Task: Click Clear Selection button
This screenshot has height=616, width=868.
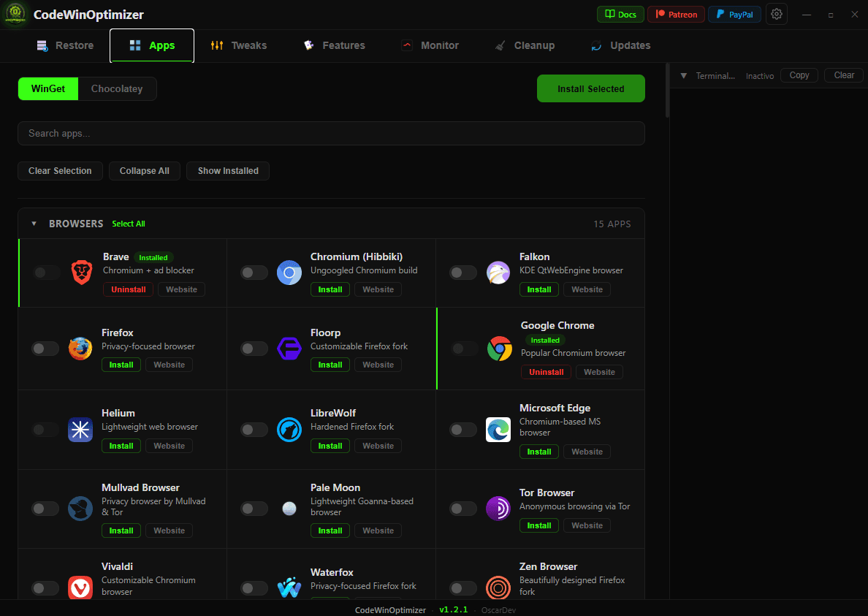Action: click(61, 171)
